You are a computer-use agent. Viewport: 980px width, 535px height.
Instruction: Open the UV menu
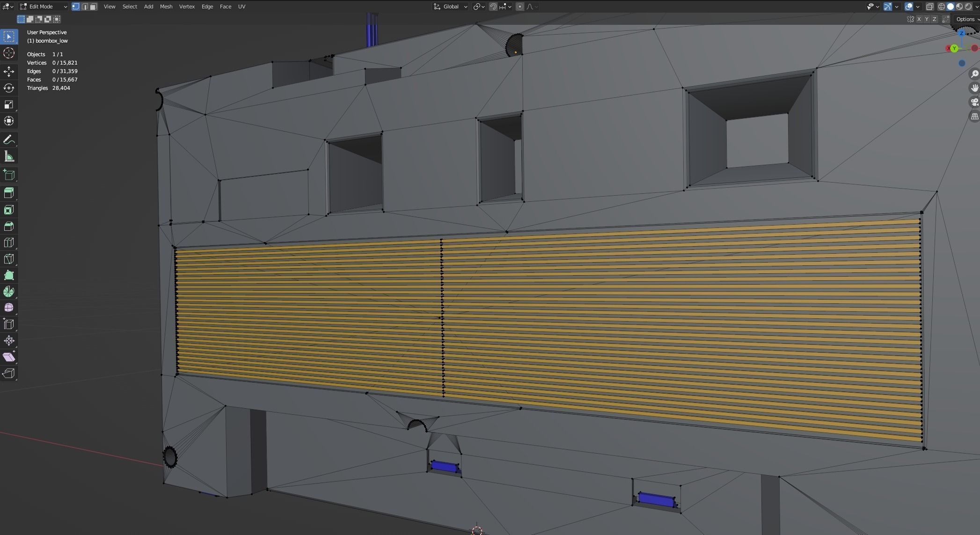(x=241, y=7)
